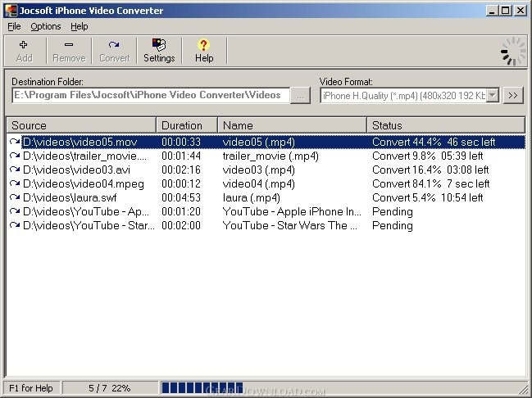
Task: Expand the Video Format dropdown arrow
Action: pos(493,96)
